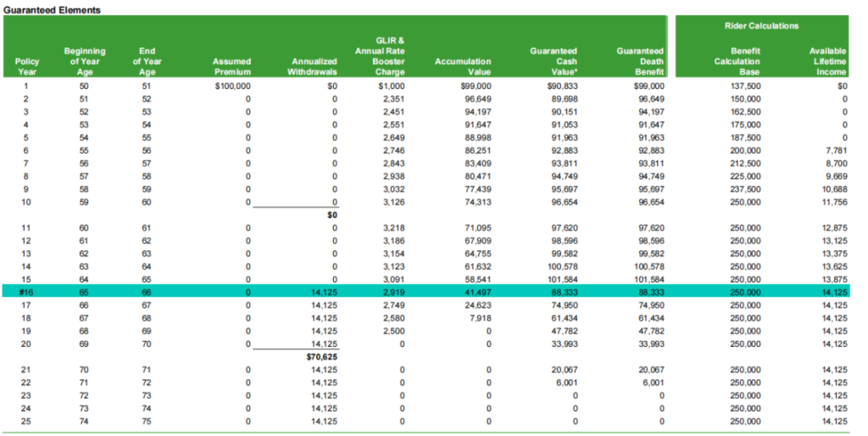Click the Accumulation Value column header

coord(462,66)
